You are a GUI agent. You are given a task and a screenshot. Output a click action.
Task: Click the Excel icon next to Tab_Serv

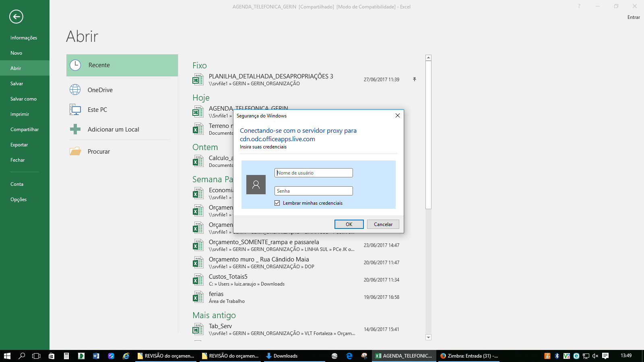198,329
